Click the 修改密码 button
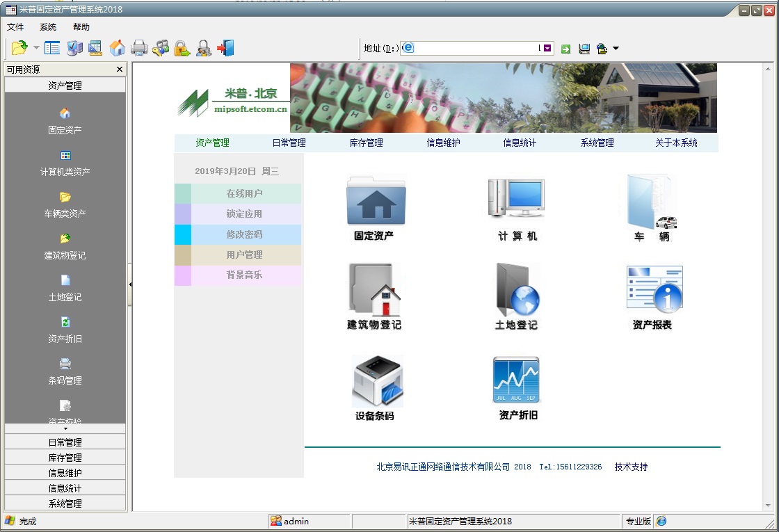 pyautogui.click(x=244, y=234)
